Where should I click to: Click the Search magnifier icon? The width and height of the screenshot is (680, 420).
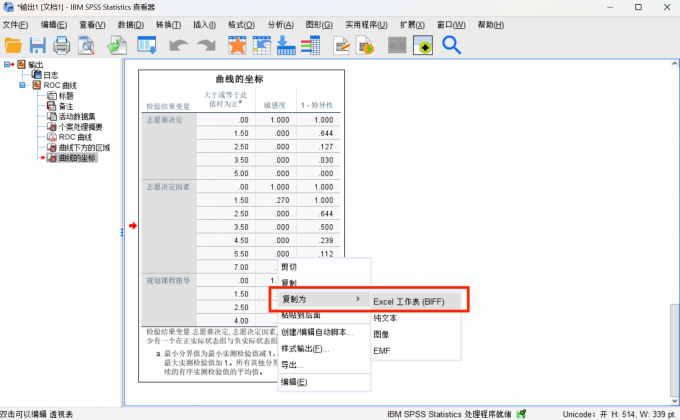[451, 45]
